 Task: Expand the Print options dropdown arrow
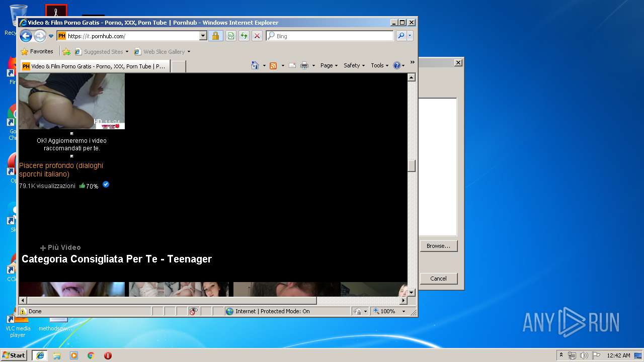tap(313, 65)
